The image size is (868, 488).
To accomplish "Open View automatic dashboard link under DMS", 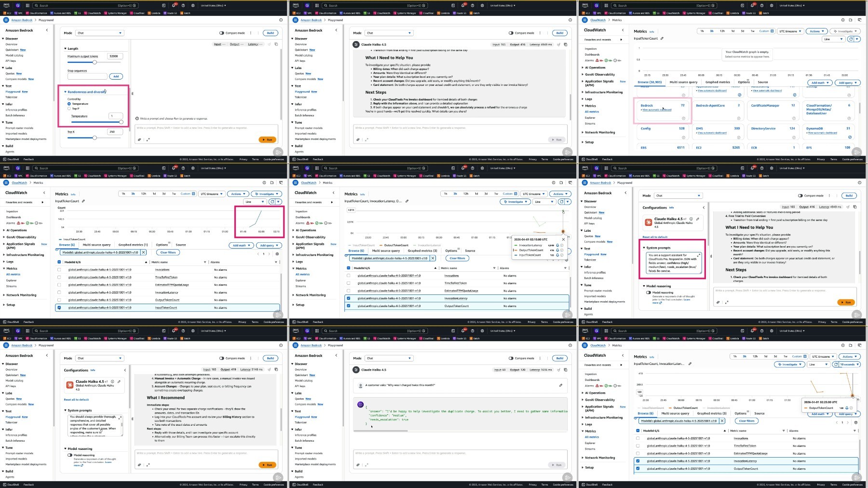I will 712,133.
